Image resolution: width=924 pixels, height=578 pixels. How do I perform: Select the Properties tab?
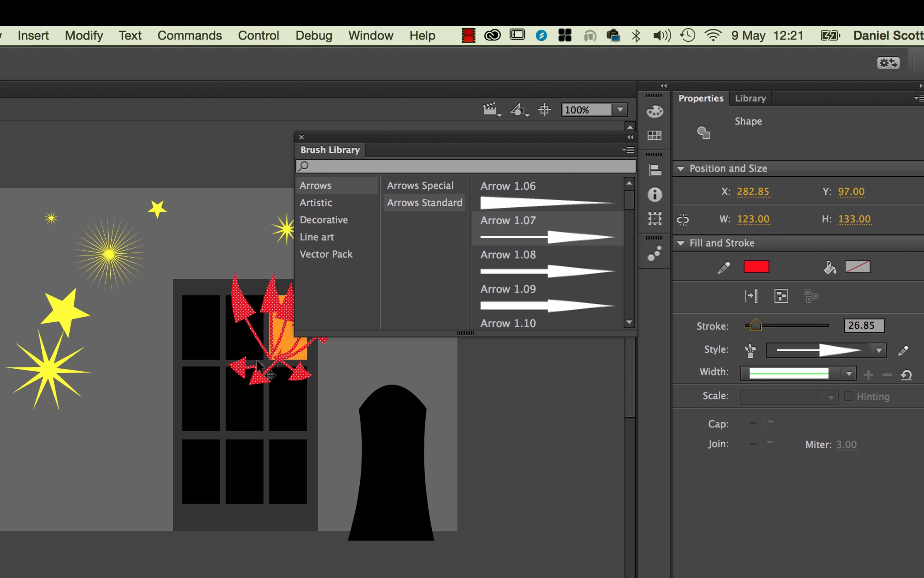(701, 98)
